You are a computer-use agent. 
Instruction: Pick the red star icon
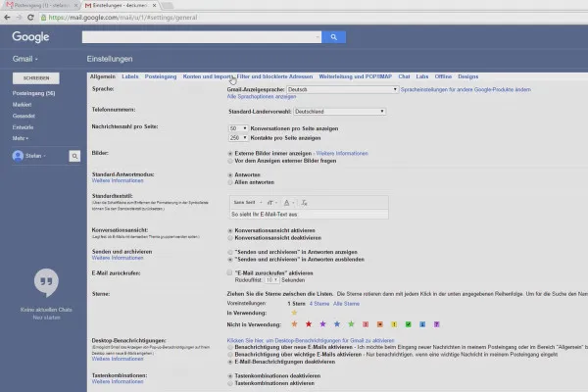click(x=309, y=324)
